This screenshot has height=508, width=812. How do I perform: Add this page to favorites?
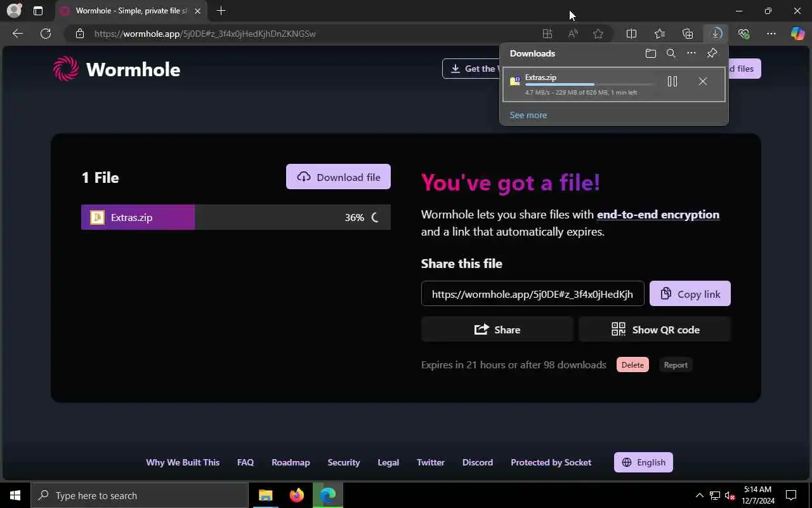(598, 34)
